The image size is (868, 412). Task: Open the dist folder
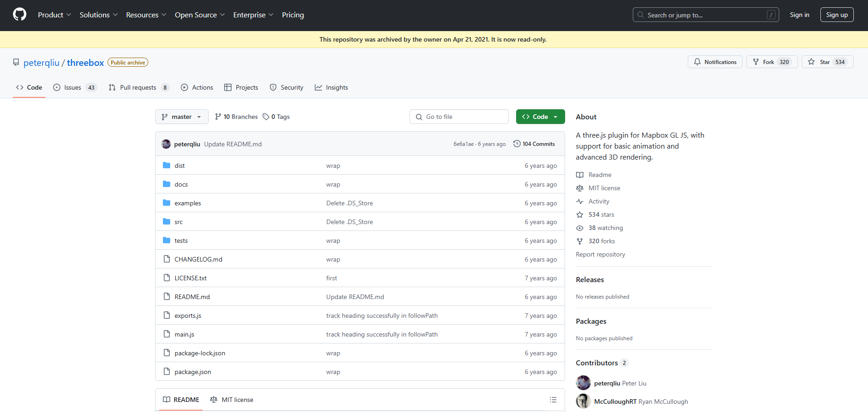tap(179, 166)
